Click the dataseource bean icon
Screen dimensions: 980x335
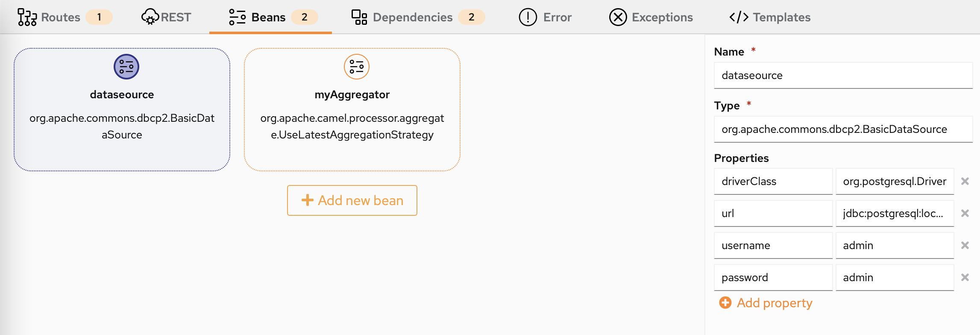pos(126,67)
